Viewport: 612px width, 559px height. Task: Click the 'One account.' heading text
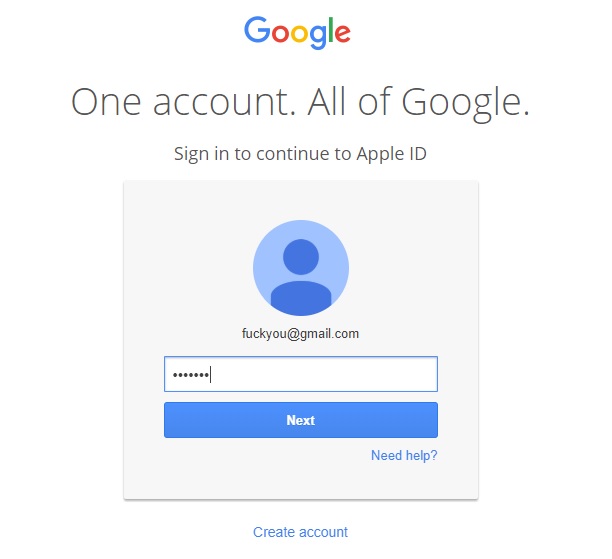point(183,101)
